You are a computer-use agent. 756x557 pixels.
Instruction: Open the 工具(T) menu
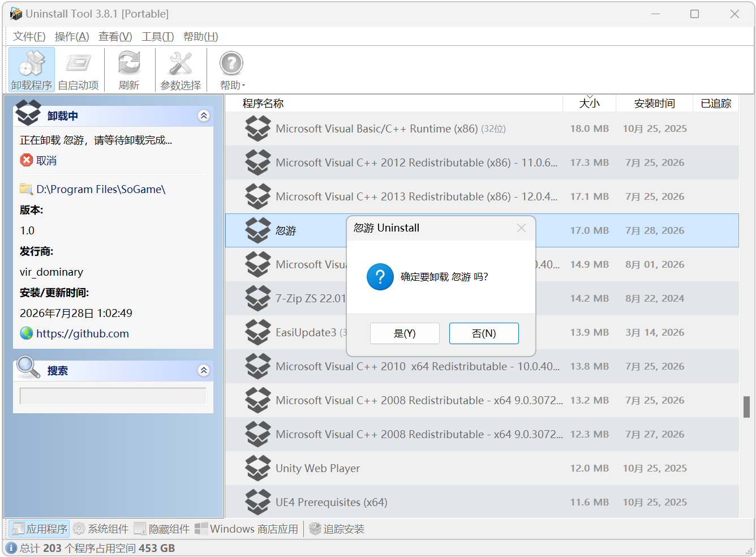158,37
